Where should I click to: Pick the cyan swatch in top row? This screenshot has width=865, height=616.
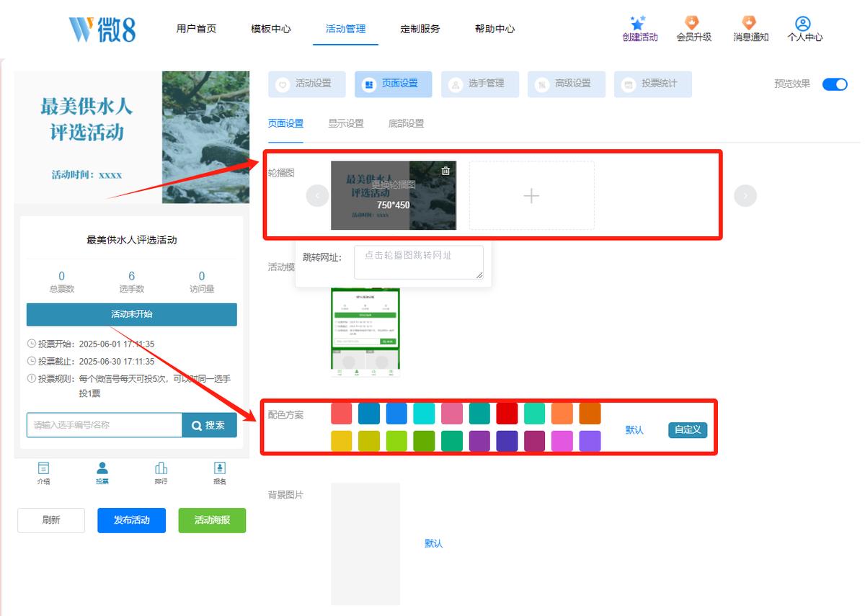[x=424, y=414]
